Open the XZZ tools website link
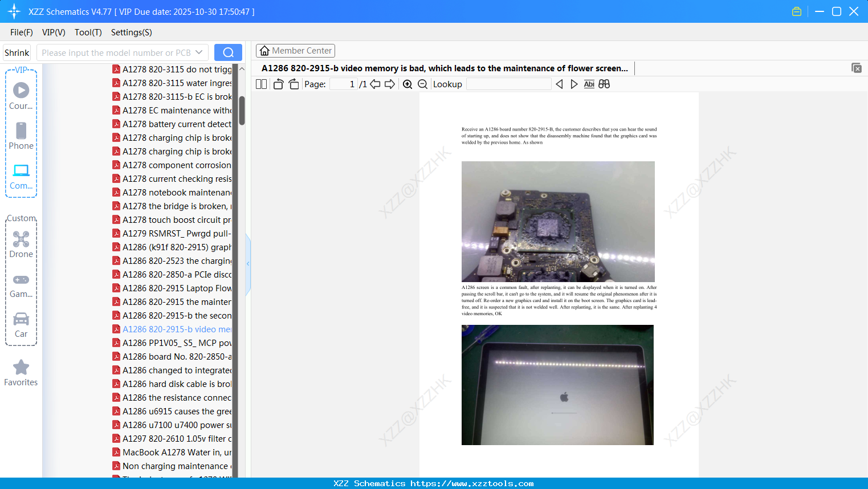 [472, 483]
